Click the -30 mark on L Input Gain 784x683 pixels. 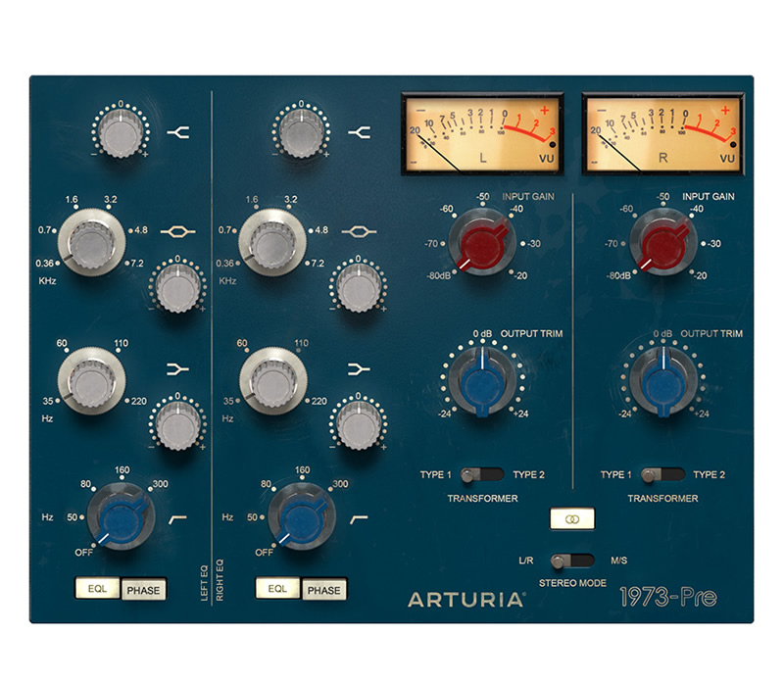click(534, 244)
